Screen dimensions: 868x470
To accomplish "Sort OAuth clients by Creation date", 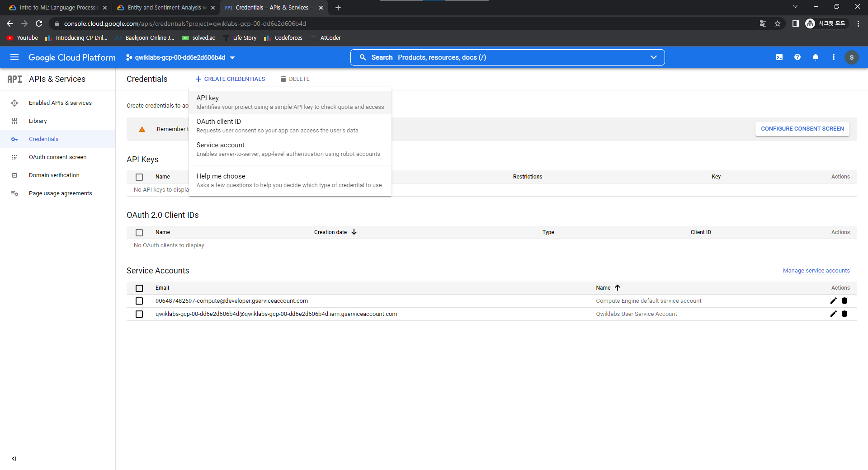I will (335, 232).
